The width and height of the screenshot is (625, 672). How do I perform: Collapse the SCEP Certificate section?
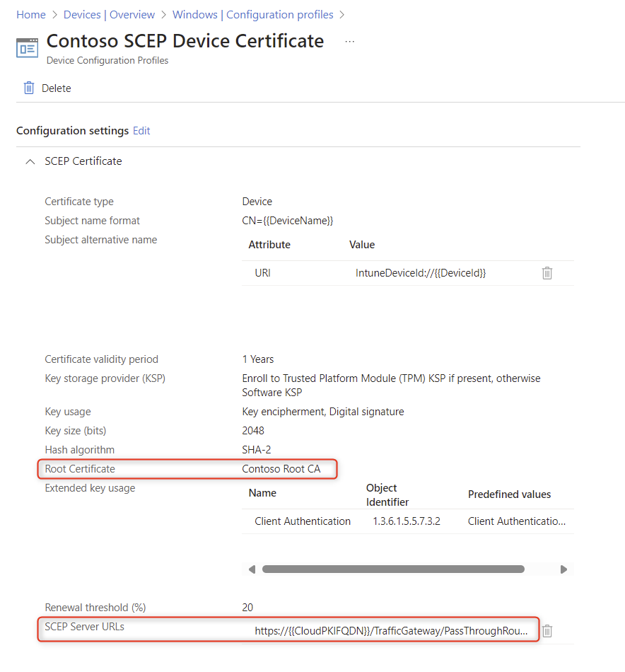point(30,161)
